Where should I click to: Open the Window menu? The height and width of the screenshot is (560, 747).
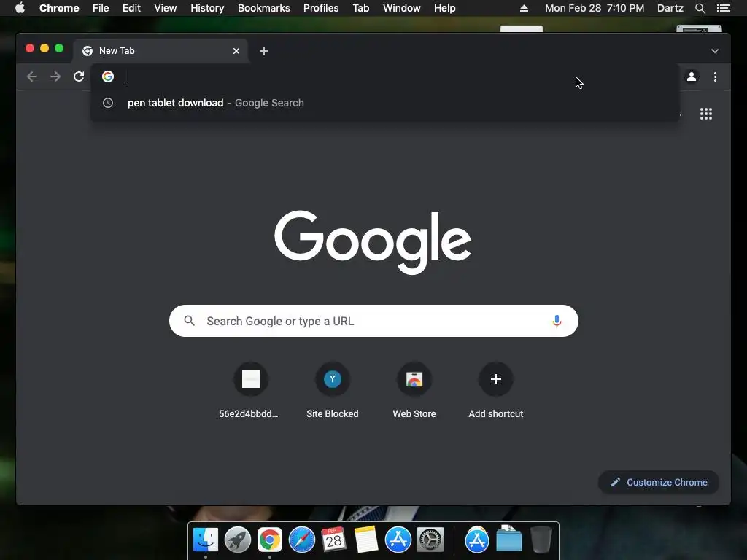click(402, 8)
